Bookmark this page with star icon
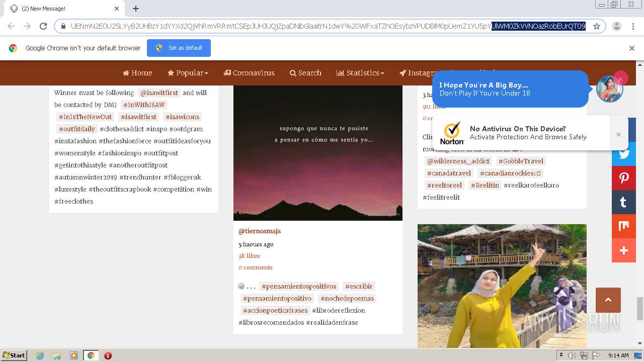 point(597,26)
